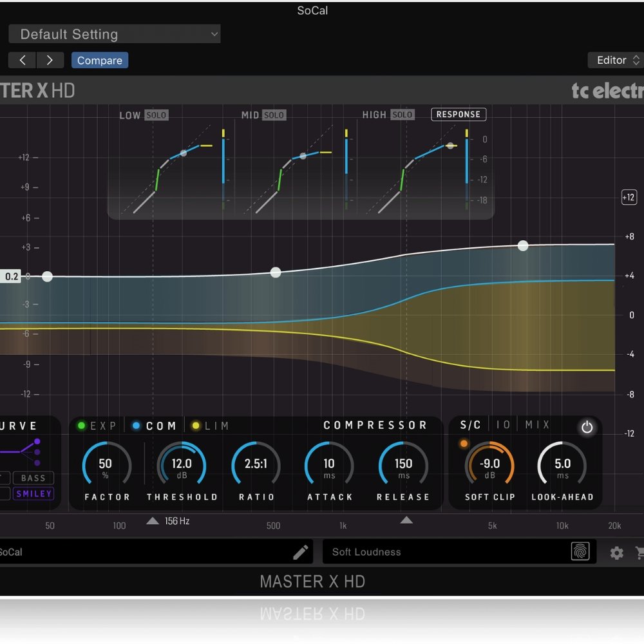
Task: Open the settings gear icon
Action: click(616, 553)
